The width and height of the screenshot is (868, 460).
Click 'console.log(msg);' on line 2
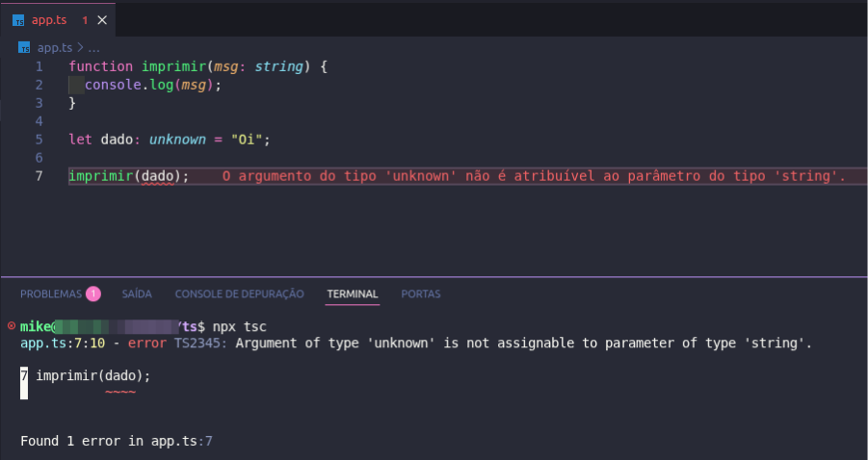[x=153, y=85]
